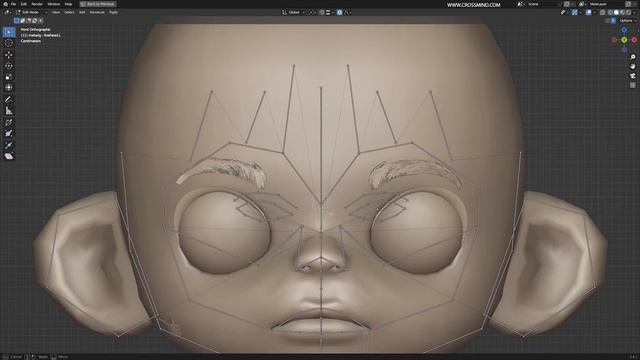This screenshot has height=360, width=640.
Task: Switch perspective/orthographic grid icon
Action: (x=632, y=85)
